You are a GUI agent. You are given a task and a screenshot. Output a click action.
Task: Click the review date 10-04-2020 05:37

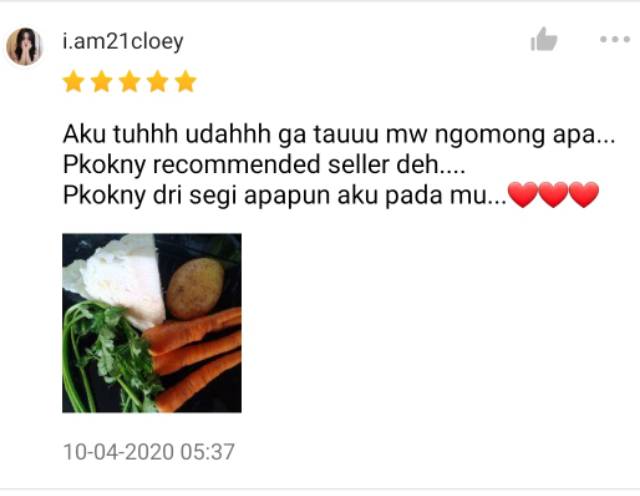click(x=149, y=452)
